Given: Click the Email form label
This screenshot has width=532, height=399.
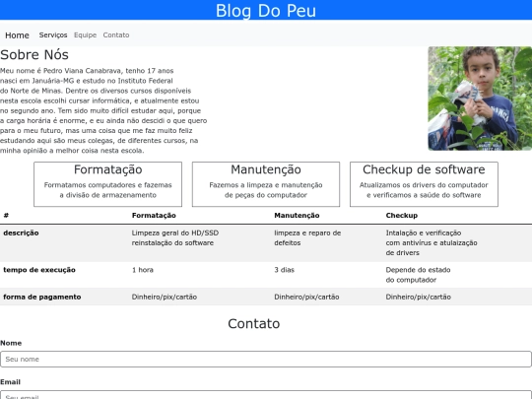Looking at the screenshot, I should click(10, 382).
